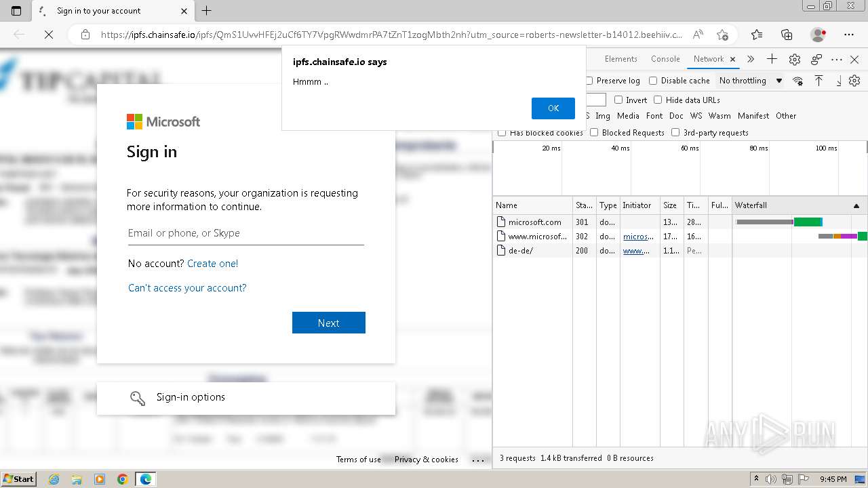The image size is (868, 488).
Task: Enable Disable cache checkbox
Action: tap(653, 81)
